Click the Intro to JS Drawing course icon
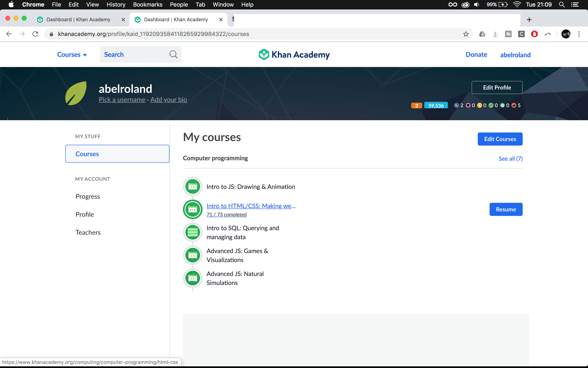Screen dimensions: 588x368 [x=193, y=187]
